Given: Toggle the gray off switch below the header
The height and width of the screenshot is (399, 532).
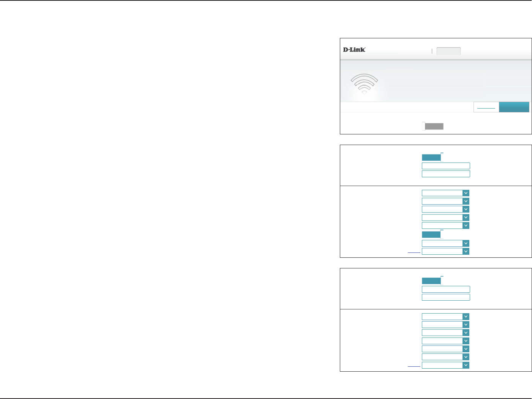Looking at the screenshot, I should (433, 126).
